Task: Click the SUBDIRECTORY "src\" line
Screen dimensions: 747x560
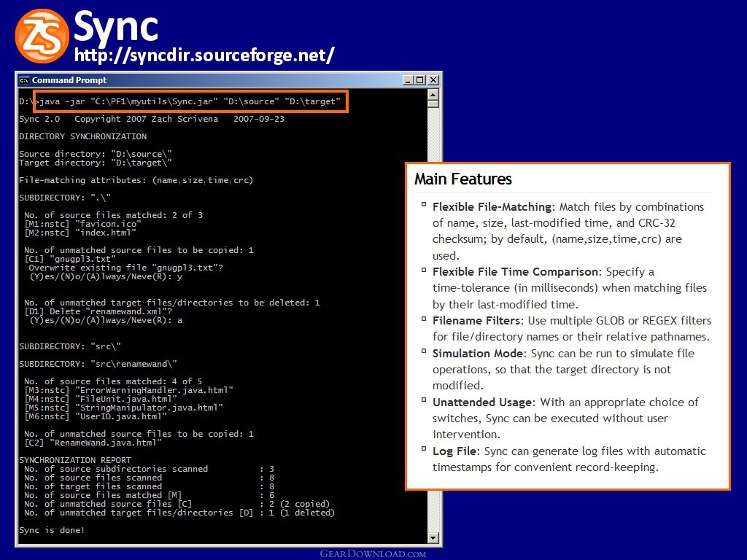Action: click(70, 346)
